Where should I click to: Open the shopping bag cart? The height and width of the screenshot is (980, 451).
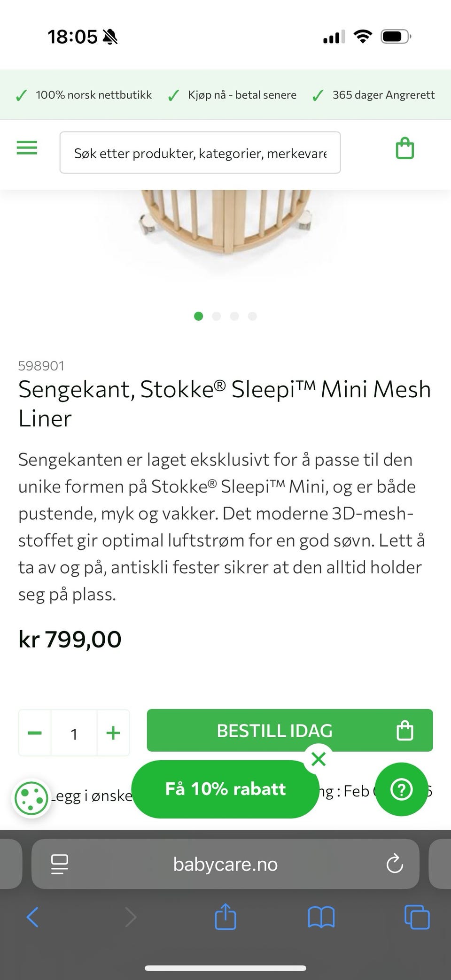point(404,149)
